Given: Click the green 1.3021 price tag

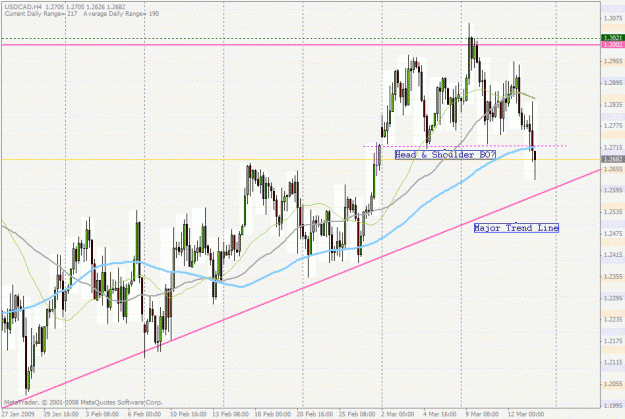Looking at the screenshot, I should 613,38.
